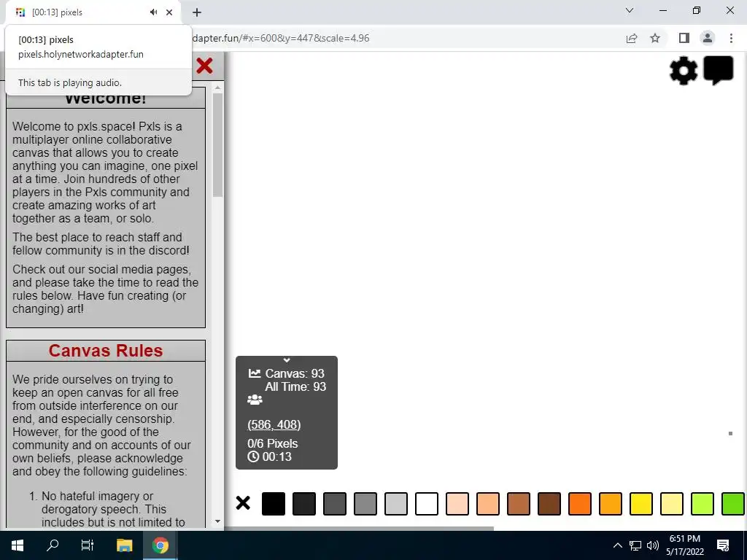This screenshot has width=747, height=560.
Task: Select the medium gray swatch
Action: [x=365, y=504]
